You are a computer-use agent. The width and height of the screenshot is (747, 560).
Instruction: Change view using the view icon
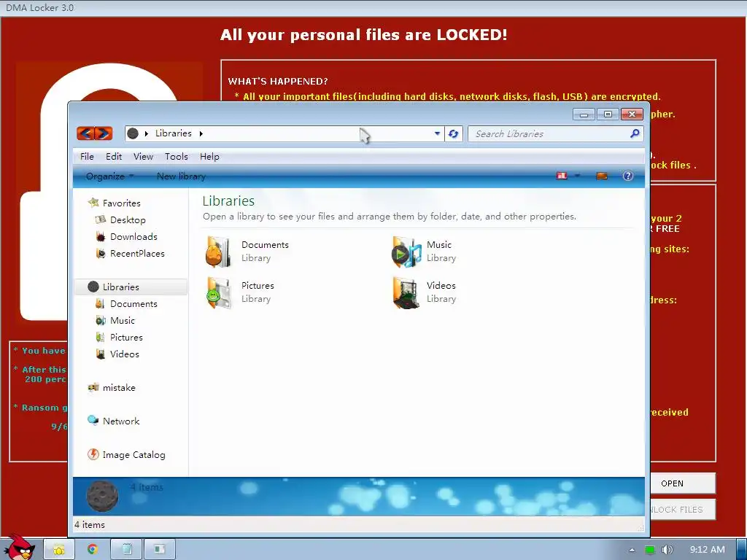[562, 176]
